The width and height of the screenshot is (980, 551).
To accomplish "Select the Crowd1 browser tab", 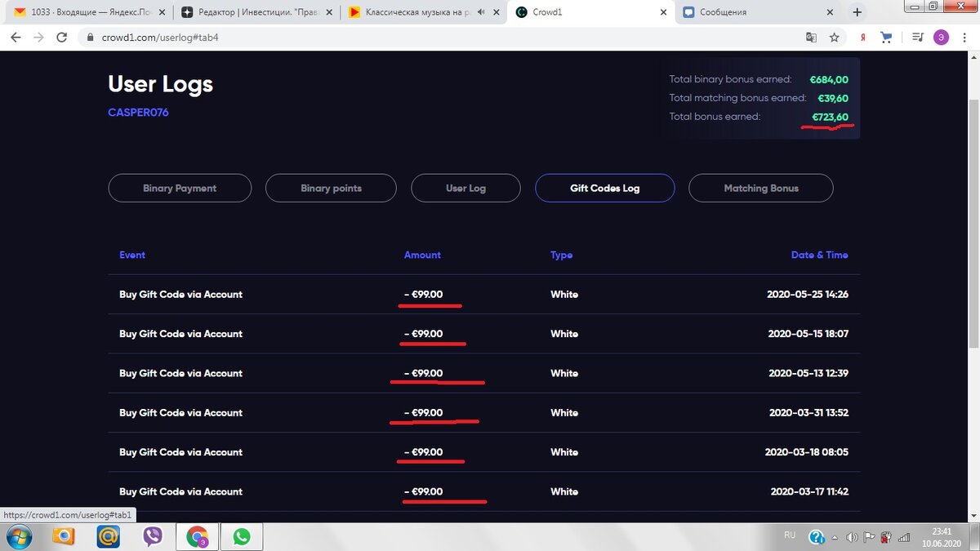I will click(591, 12).
